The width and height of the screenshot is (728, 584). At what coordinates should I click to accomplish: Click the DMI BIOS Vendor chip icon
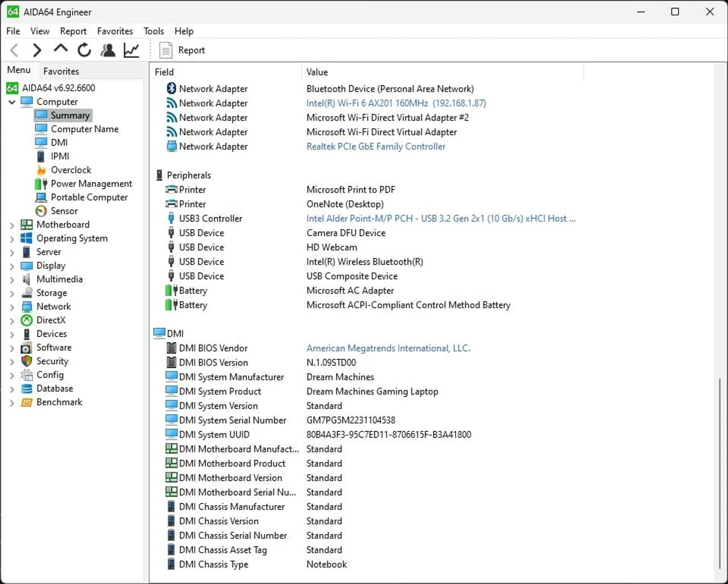tap(171, 348)
